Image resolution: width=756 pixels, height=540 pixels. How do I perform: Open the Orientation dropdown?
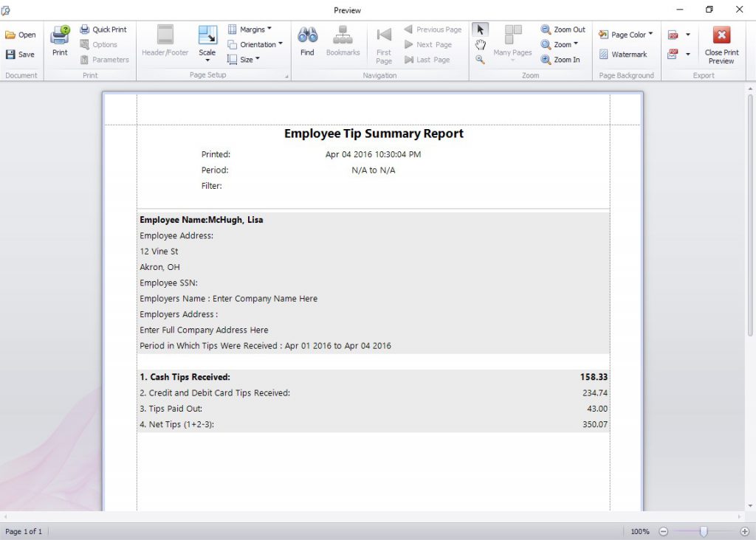pyautogui.click(x=255, y=44)
